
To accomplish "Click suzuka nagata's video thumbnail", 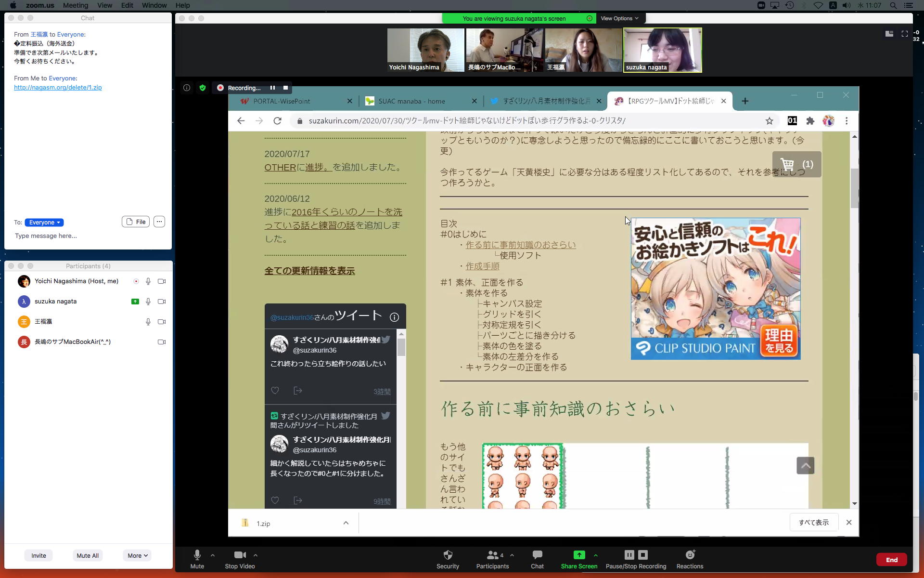I will click(x=662, y=50).
